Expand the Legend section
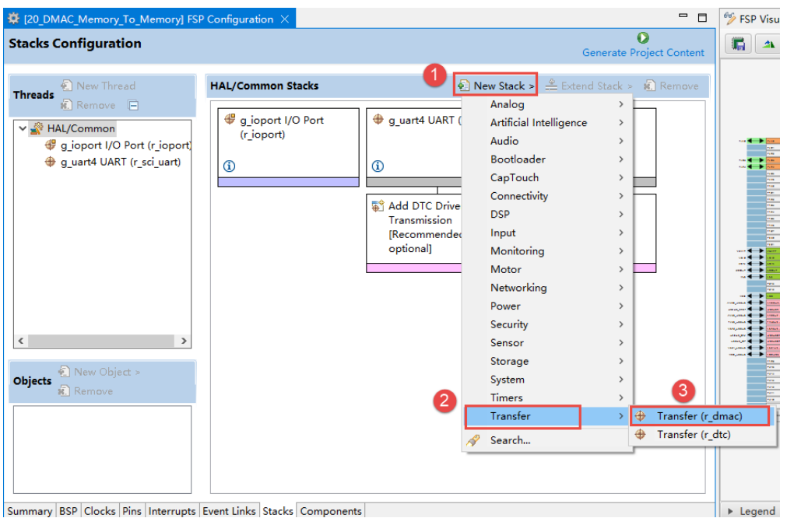 (730, 511)
